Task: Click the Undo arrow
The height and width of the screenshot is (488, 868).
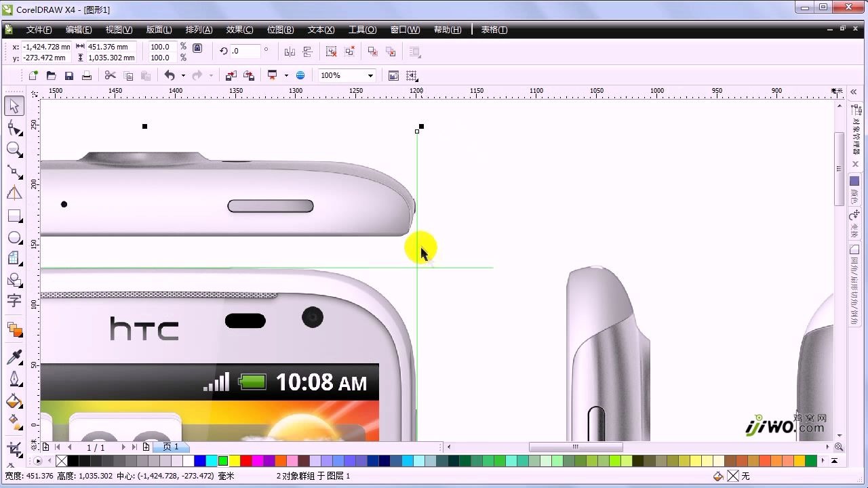Action: tap(170, 75)
